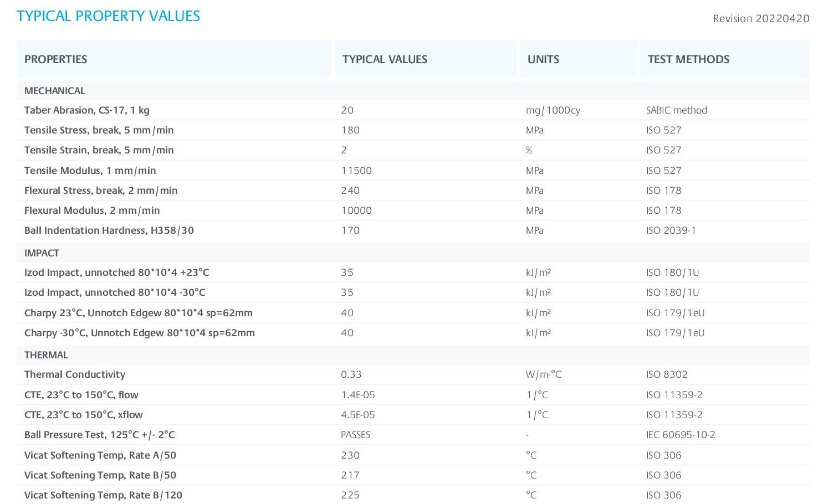Select Ball Indentation Hardness, H358/30 label
Screen dimensions: 818x504
pyautogui.click(x=109, y=230)
